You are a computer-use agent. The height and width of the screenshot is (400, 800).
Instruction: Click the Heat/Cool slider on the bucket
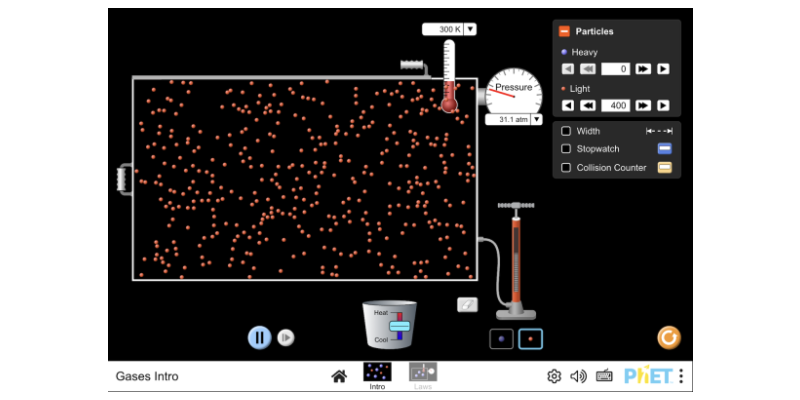400,326
